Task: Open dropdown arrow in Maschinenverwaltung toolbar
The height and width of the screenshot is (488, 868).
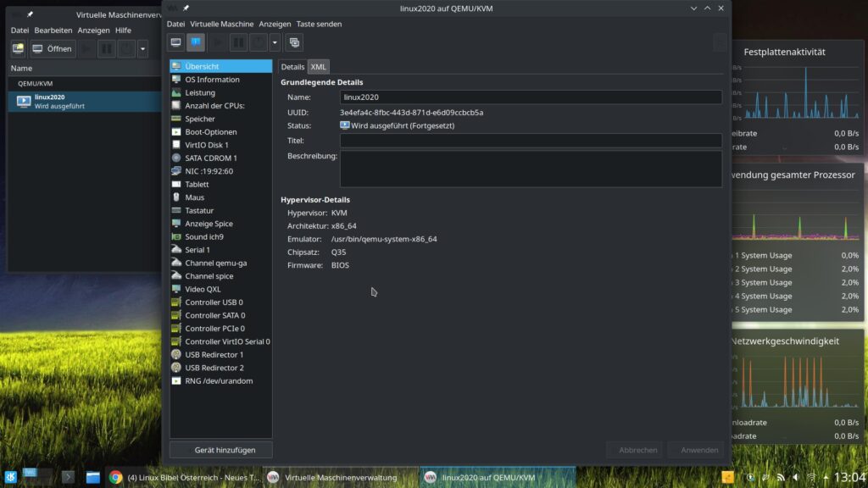Action: [x=142, y=48]
